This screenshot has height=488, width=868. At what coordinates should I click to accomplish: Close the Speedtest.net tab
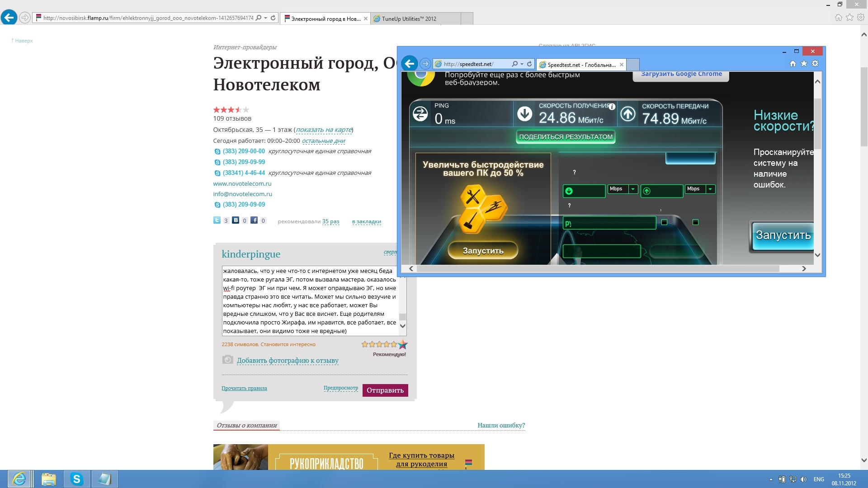pos(622,65)
